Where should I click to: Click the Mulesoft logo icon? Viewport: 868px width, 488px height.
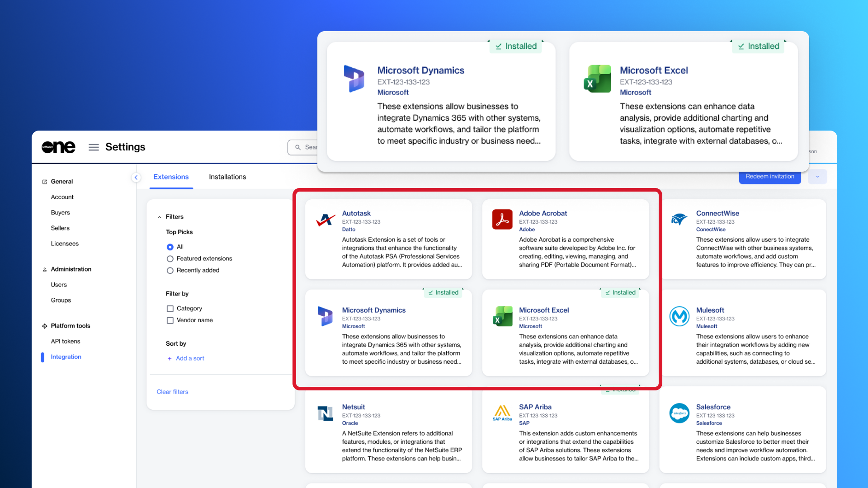pyautogui.click(x=679, y=316)
